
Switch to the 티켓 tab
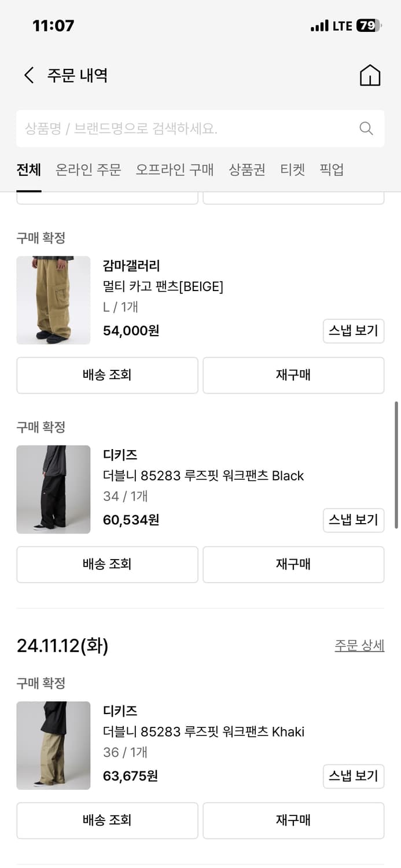pyautogui.click(x=293, y=170)
